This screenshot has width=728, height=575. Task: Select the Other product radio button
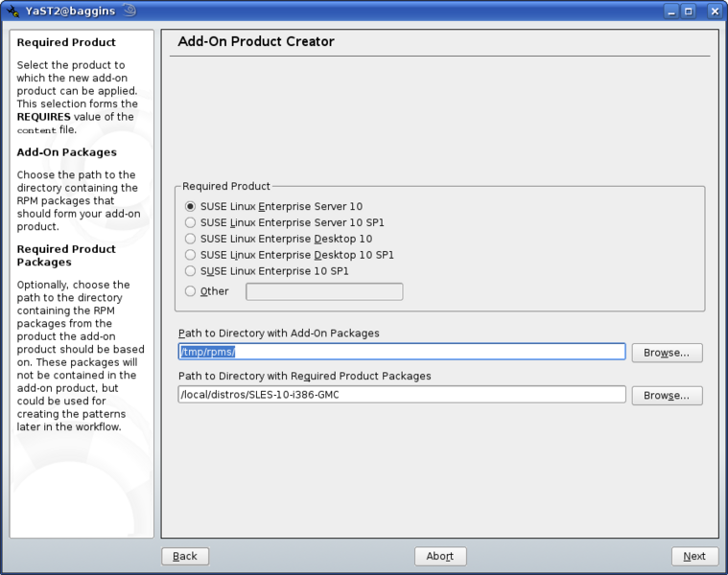[x=191, y=291]
